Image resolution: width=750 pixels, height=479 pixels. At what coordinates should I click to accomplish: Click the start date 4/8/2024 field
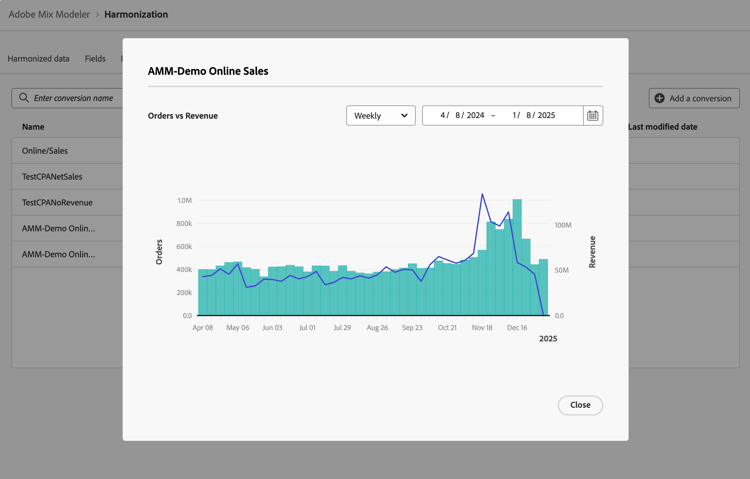462,115
